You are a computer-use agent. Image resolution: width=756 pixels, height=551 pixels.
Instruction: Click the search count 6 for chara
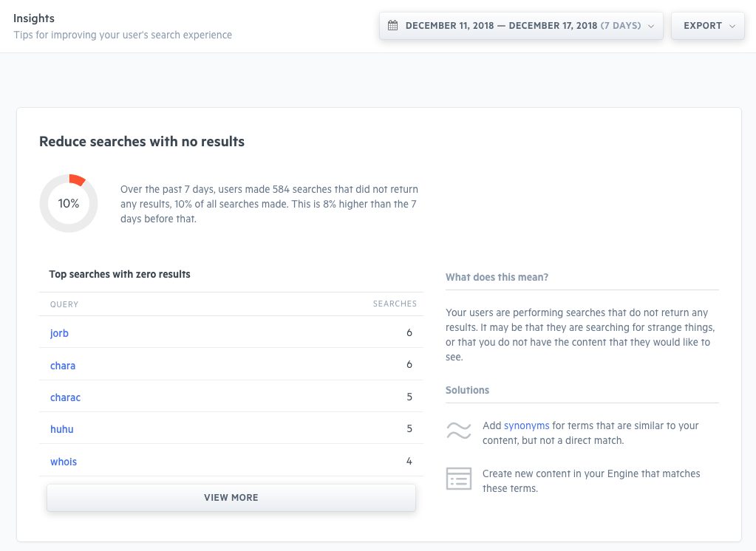pos(409,364)
